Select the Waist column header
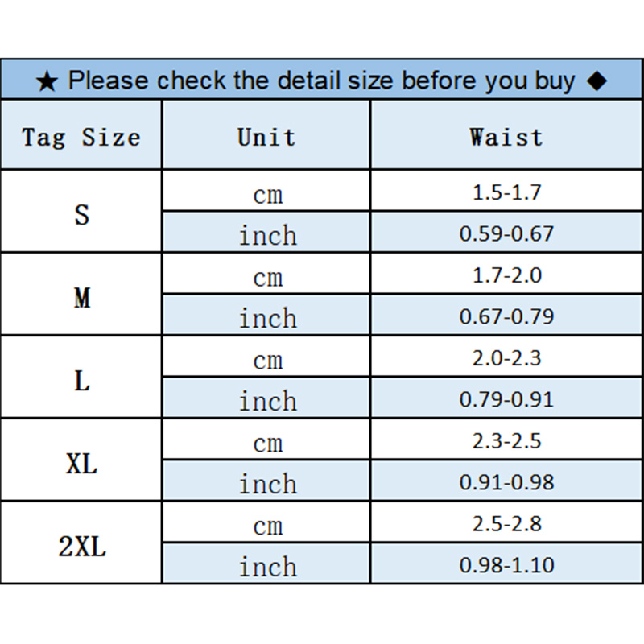This screenshot has height=644, width=644. point(506,136)
